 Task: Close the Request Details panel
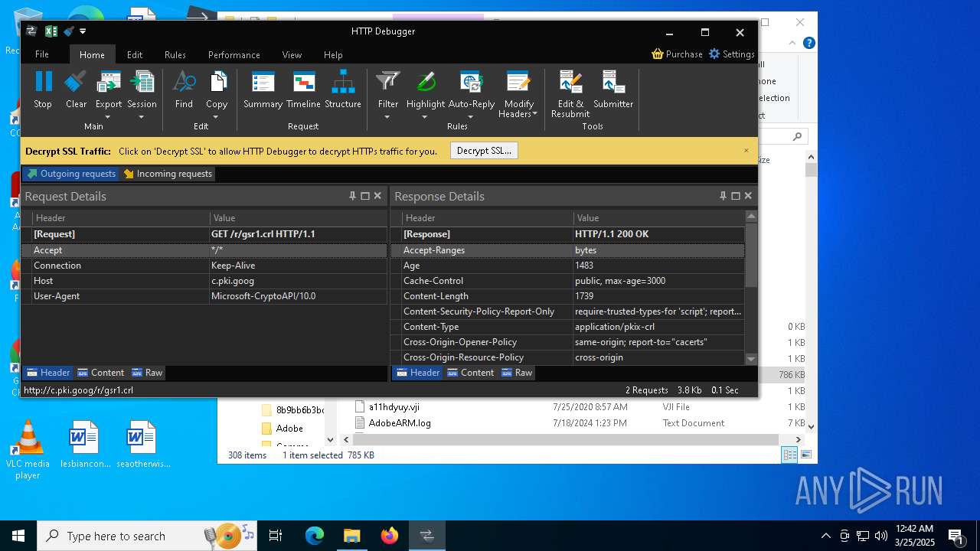click(377, 196)
